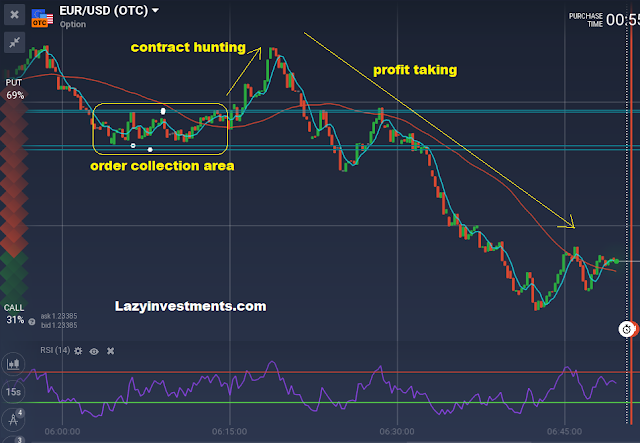
Task: Click the 06:30:00 time axis label
Action: (x=397, y=431)
